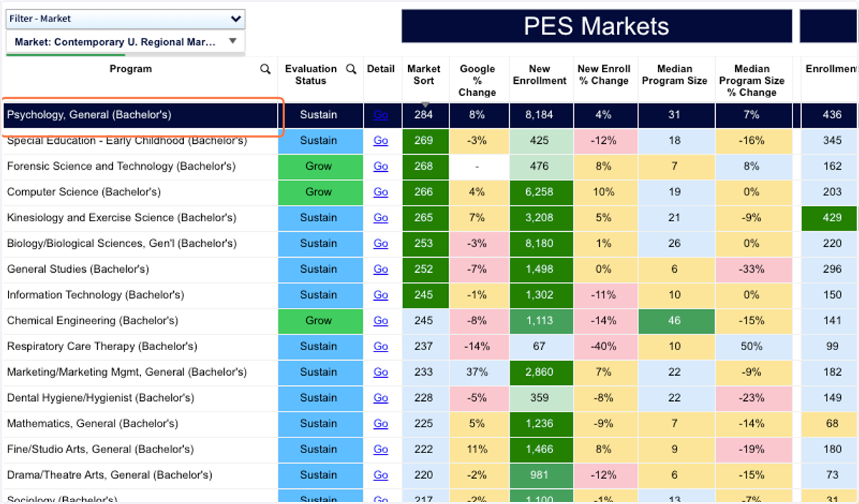Viewport: 859px width, 504px height.
Task: Click the search icon in Evaluation Status header
Action: pyautogui.click(x=351, y=69)
